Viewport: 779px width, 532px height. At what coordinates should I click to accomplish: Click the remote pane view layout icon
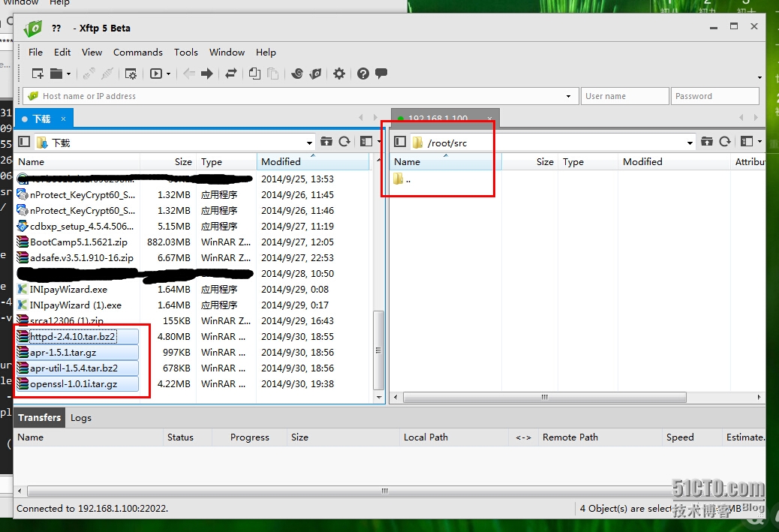(747, 142)
